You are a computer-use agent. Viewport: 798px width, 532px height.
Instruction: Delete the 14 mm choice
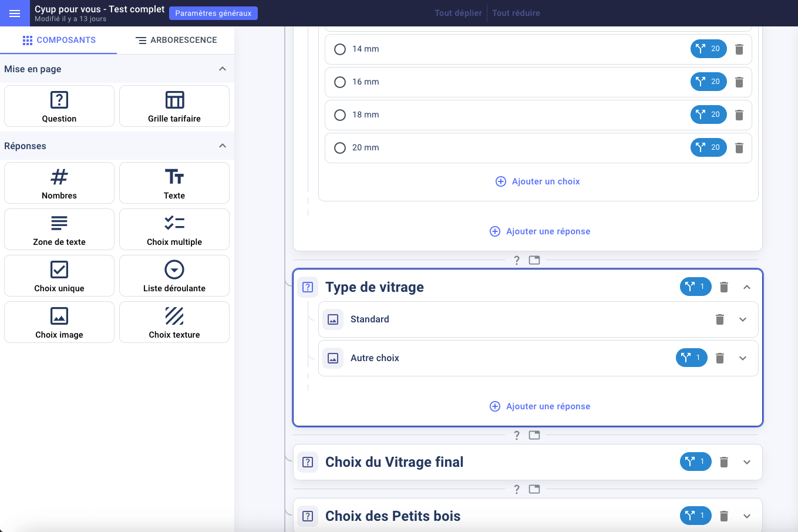pyautogui.click(x=739, y=49)
